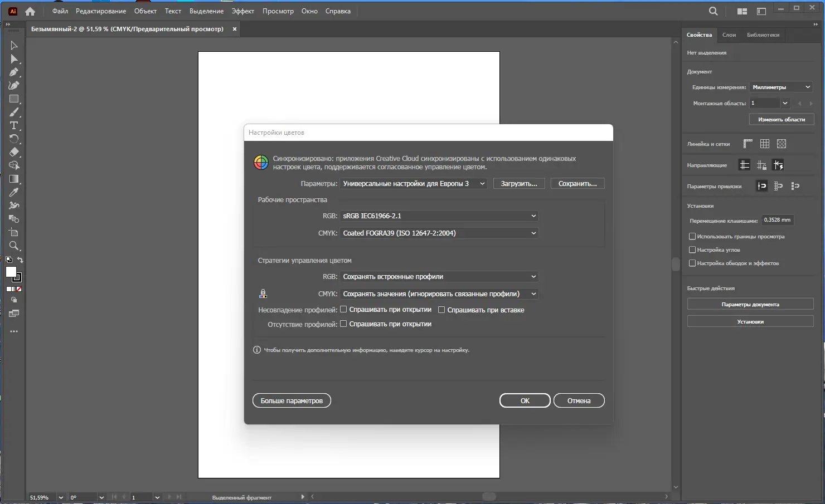
Task: Lock guides icon in Properties panel
Action: point(761,165)
